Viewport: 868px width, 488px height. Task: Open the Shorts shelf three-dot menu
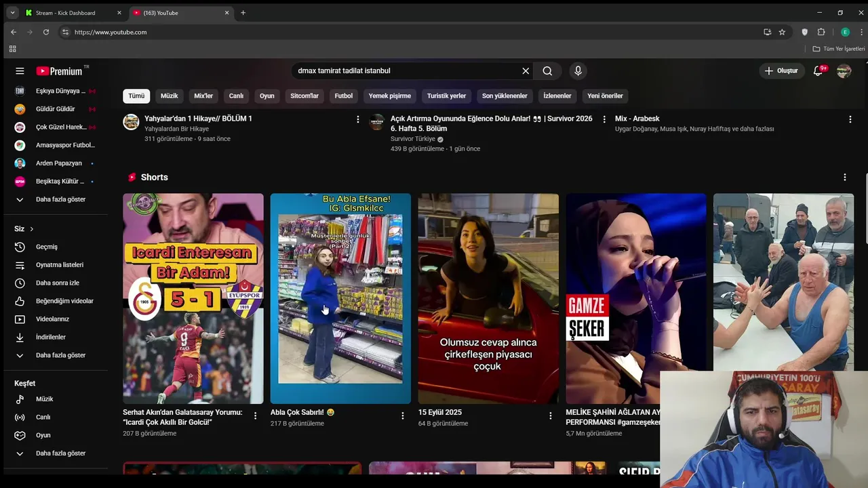844,177
